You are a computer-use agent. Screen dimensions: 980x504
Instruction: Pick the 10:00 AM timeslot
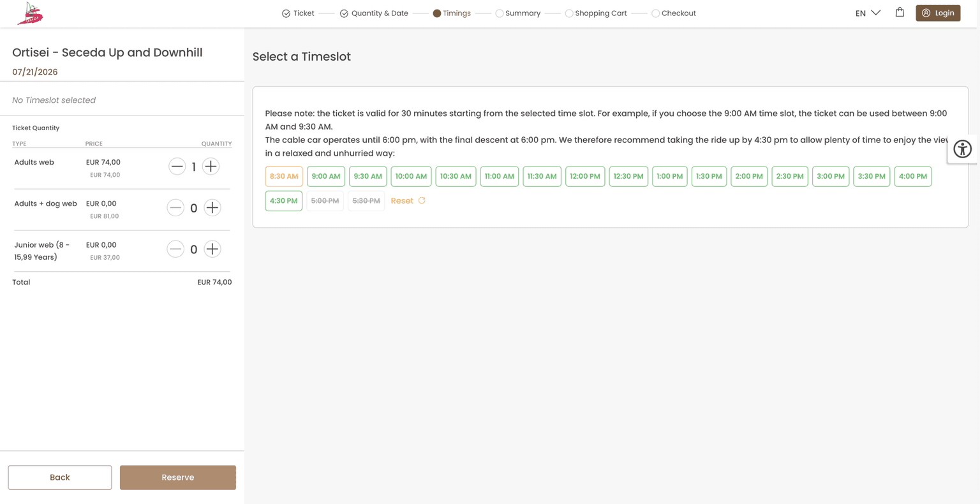(411, 176)
